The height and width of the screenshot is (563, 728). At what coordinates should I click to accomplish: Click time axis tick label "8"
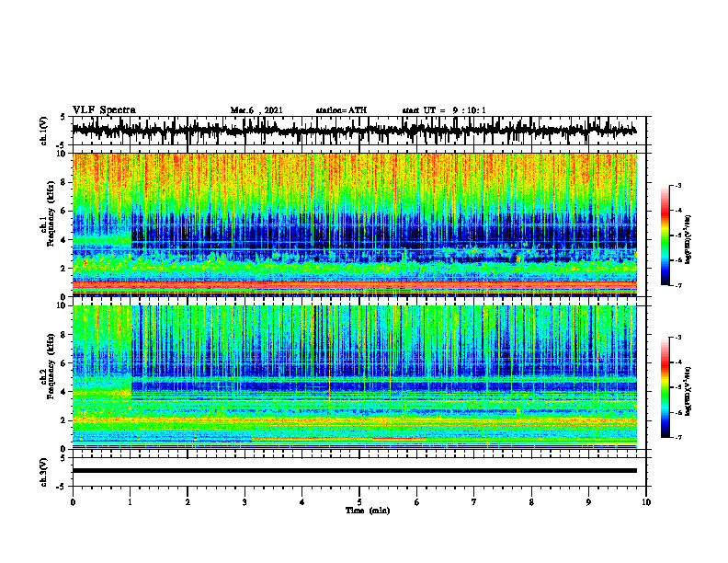click(531, 502)
